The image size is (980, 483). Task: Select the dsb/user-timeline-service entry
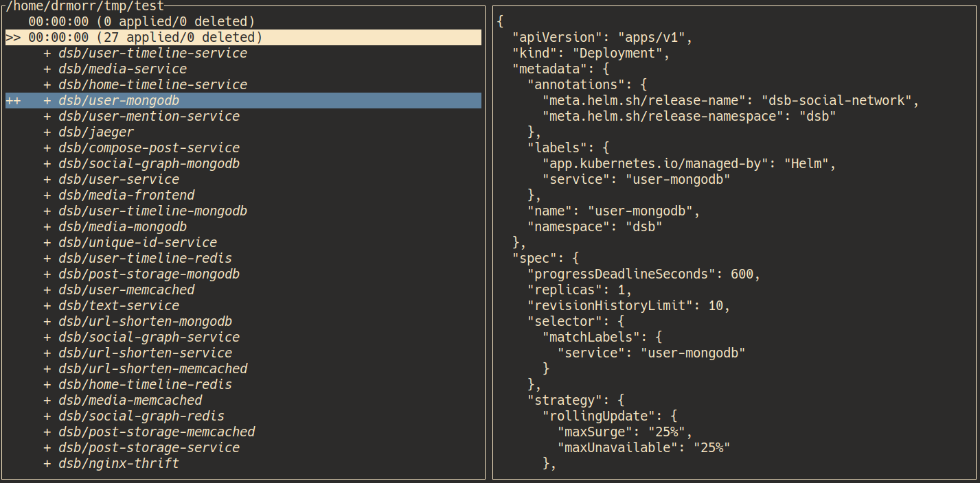pyautogui.click(x=152, y=54)
